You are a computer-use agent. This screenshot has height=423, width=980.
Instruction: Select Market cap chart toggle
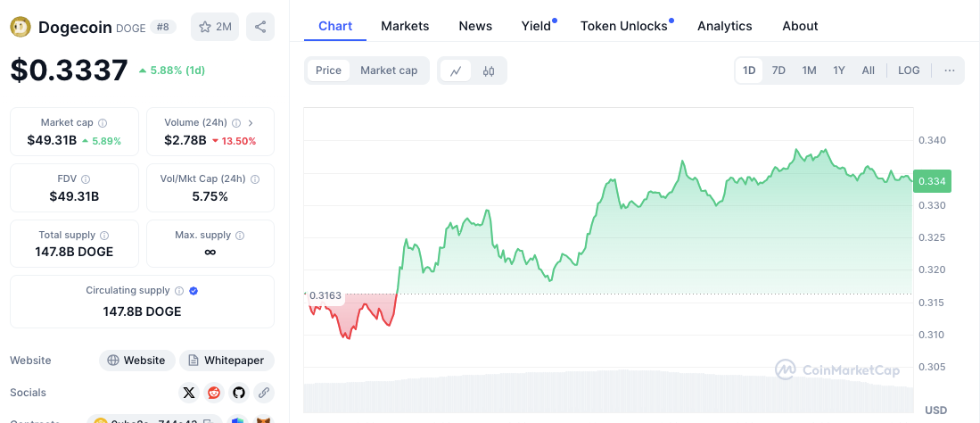coord(389,70)
